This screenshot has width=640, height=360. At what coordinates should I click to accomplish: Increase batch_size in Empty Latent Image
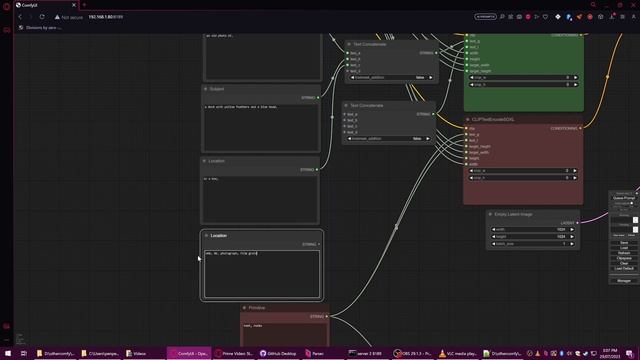click(x=572, y=244)
